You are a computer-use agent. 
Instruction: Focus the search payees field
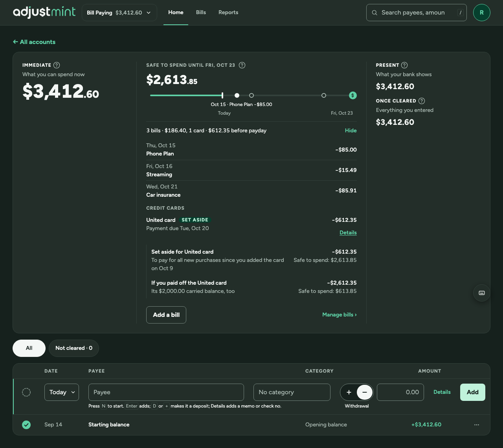point(417,13)
